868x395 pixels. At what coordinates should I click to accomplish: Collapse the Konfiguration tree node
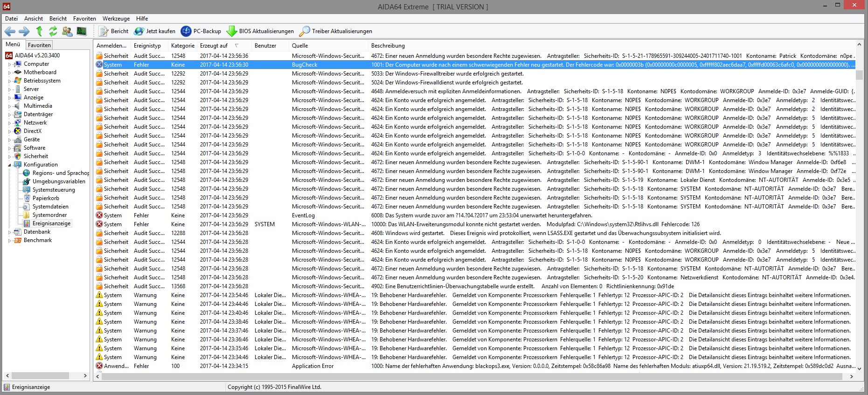(x=9, y=165)
